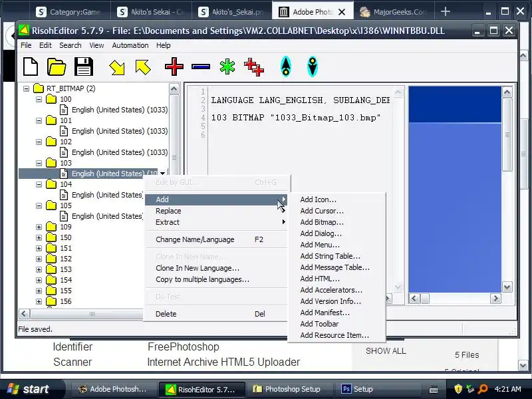The height and width of the screenshot is (399, 532).
Task: Open the View menu
Action: 96,45
